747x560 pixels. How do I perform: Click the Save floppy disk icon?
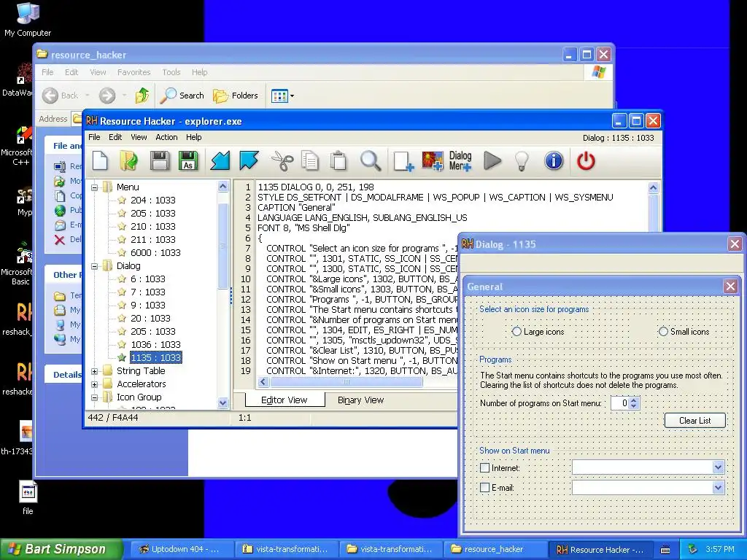(160, 160)
